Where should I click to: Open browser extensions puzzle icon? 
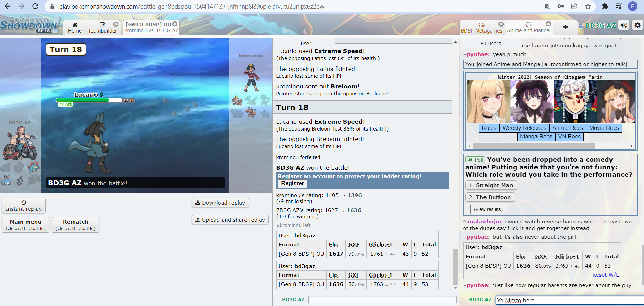click(x=605, y=6)
